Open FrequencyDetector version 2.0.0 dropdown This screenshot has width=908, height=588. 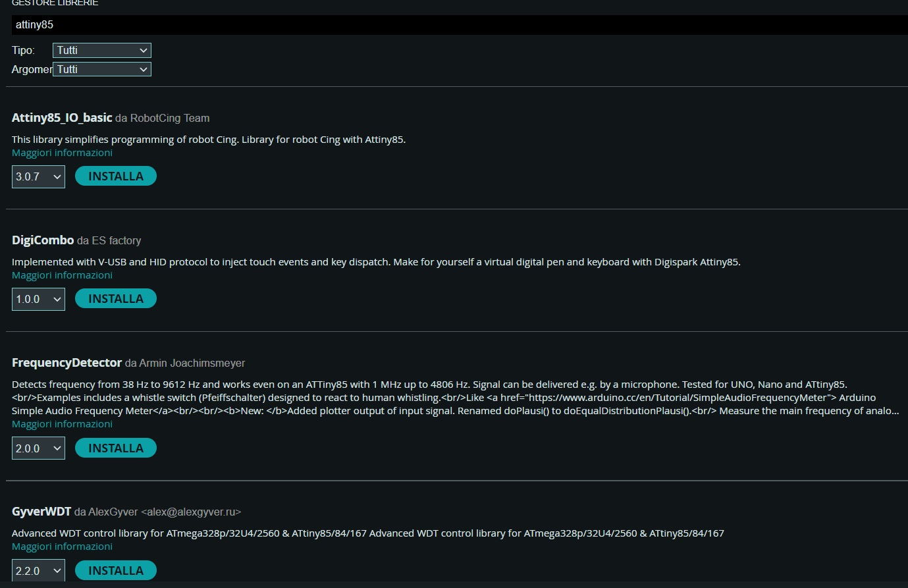[x=38, y=448]
